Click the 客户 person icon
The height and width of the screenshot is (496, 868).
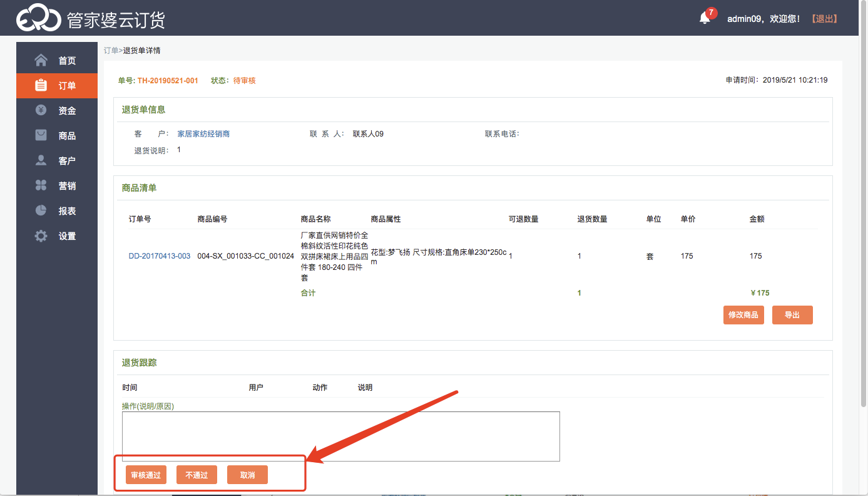[x=41, y=160]
